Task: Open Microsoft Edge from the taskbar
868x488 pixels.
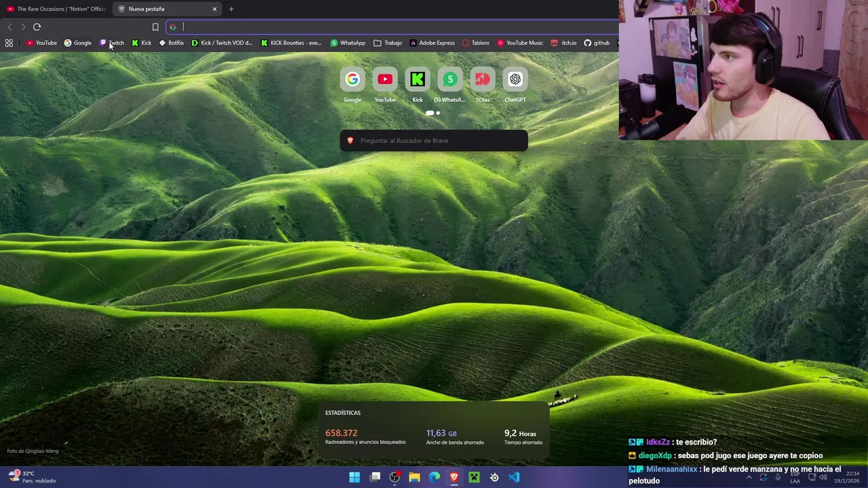Action: (x=434, y=477)
